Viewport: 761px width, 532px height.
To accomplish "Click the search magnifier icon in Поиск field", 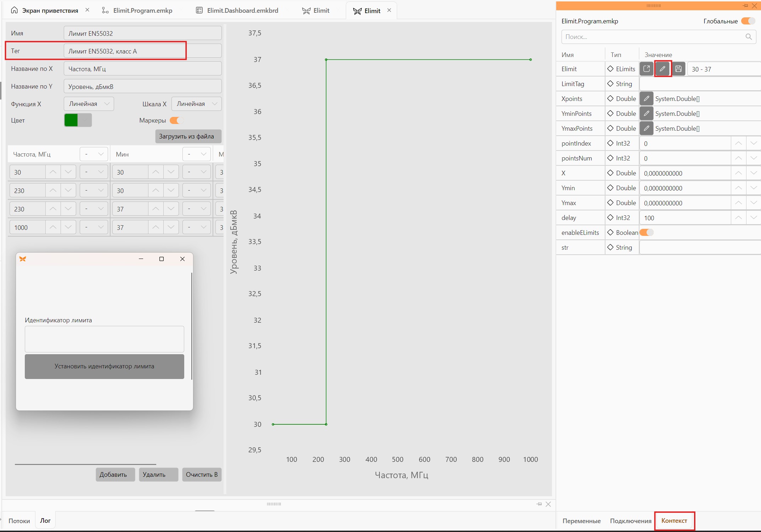I will click(x=748, y=37).
